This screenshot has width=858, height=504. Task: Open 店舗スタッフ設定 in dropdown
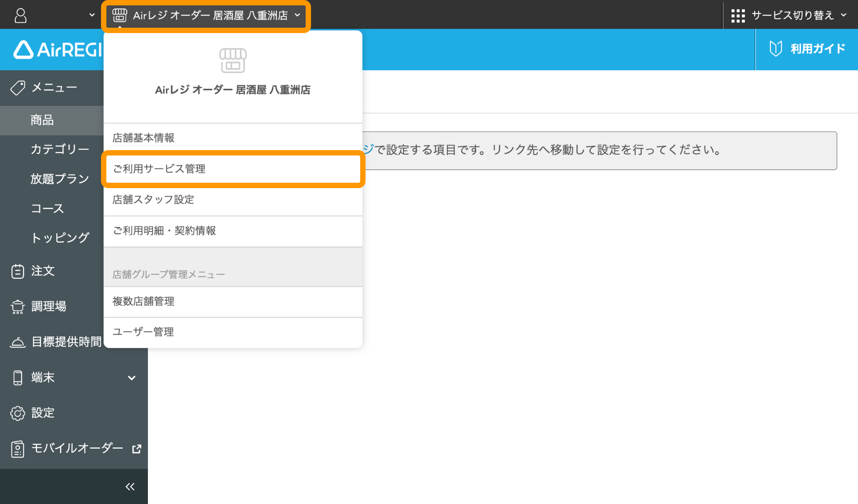click(233, 200)
